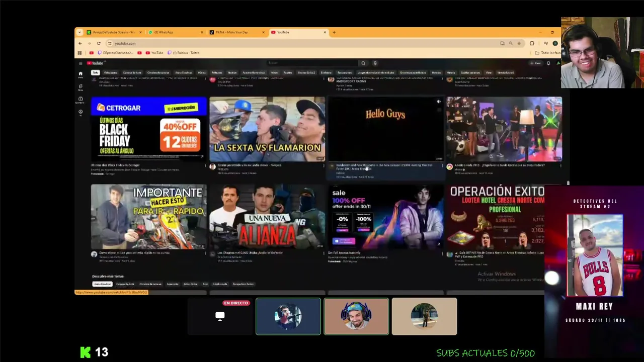Open the Todos los favoritos folder

pos(547,53)
